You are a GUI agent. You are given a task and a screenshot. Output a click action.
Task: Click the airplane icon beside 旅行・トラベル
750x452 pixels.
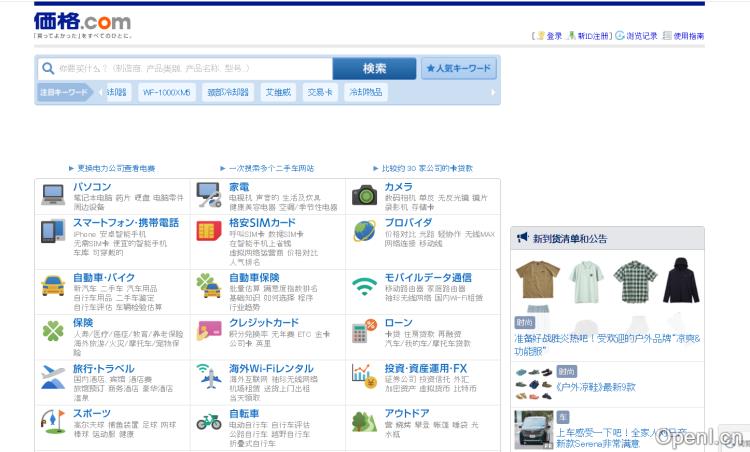tap(53, 376)
